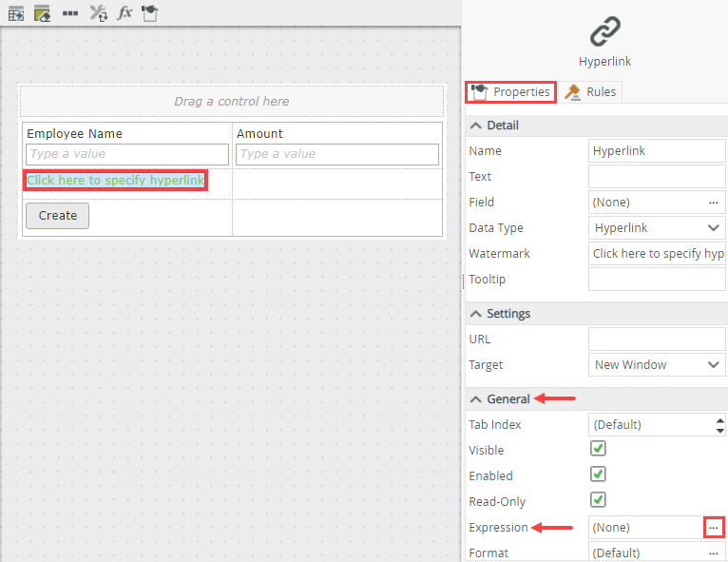Open the Format ellipsis button
The image size is (728, 562).
click(x=714, y=553)
